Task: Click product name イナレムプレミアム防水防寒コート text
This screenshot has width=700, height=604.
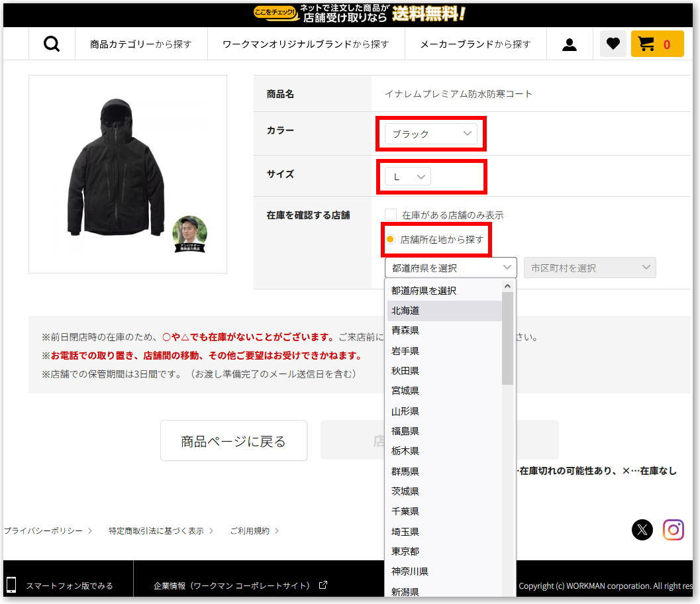Action: (458, 94)
